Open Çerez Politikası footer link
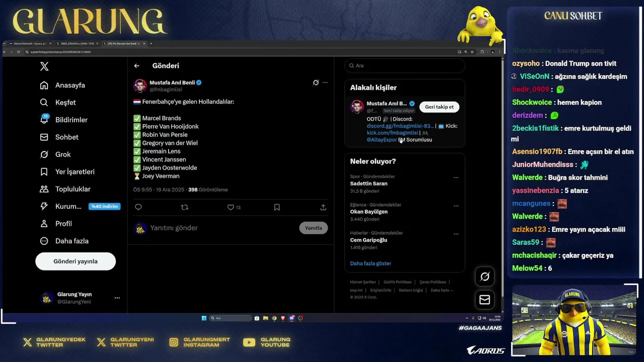 (x=433, y=282)
